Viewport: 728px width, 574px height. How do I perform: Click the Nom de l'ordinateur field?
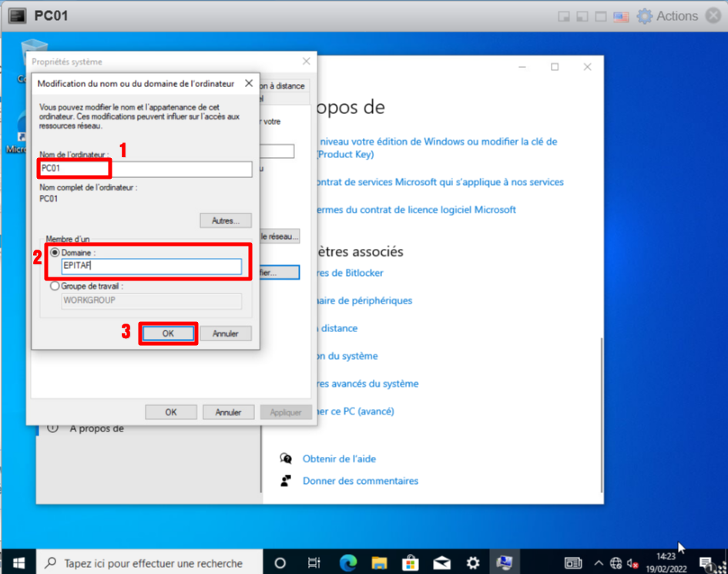[146, 169]
